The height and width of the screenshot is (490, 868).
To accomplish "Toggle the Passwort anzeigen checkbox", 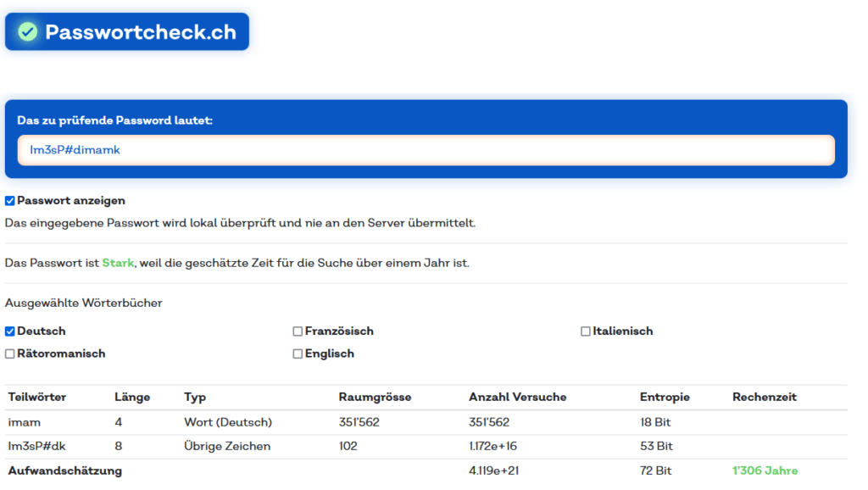I will (10, 201).
